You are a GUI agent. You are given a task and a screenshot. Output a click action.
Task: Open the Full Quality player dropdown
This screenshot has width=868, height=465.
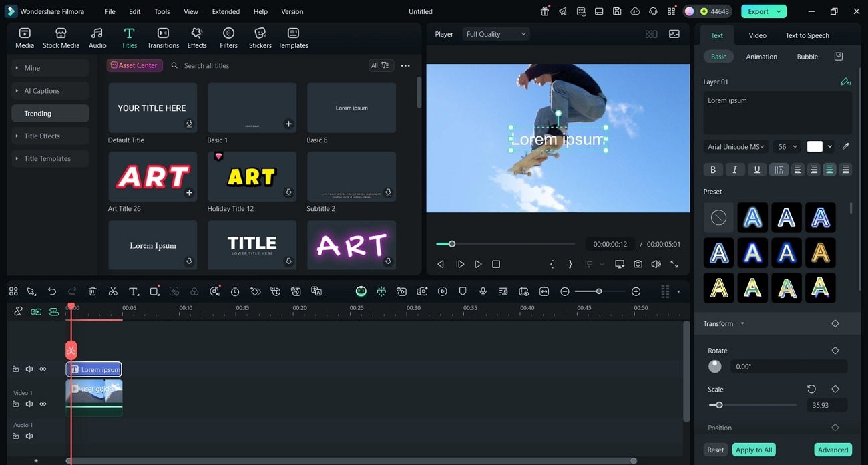(x=495, y=33)
